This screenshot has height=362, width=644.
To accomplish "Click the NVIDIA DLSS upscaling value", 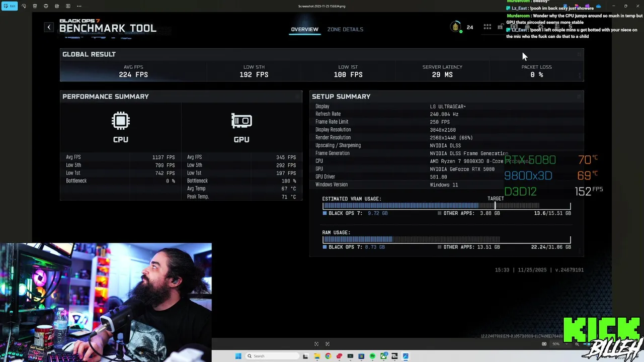I will (445, 146).
